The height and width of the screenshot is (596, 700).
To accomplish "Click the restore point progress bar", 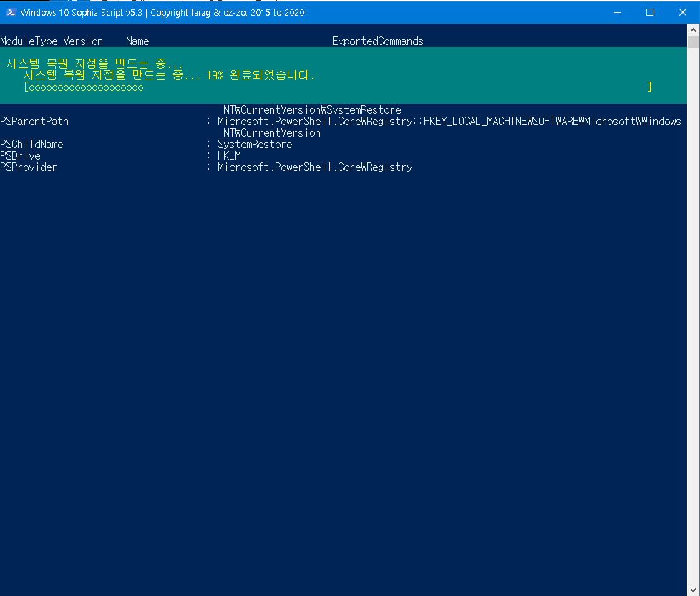I will 338,87.
